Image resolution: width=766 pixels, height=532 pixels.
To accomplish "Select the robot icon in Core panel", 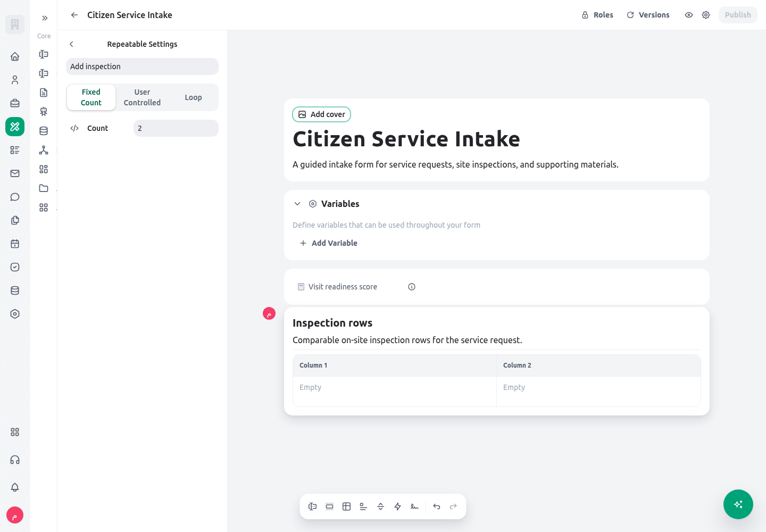I will pos(44,112).
